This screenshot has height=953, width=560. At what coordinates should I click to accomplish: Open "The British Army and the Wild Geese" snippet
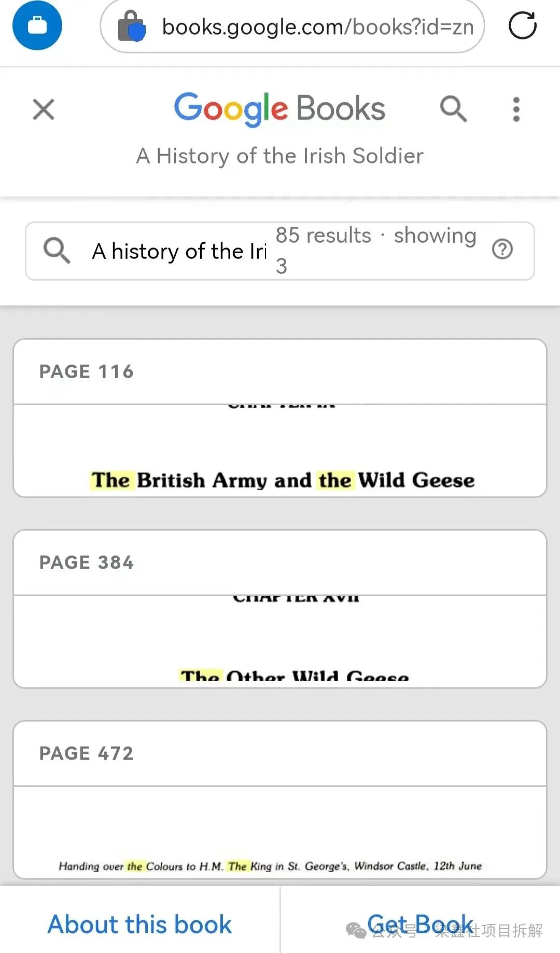point(283,480)
